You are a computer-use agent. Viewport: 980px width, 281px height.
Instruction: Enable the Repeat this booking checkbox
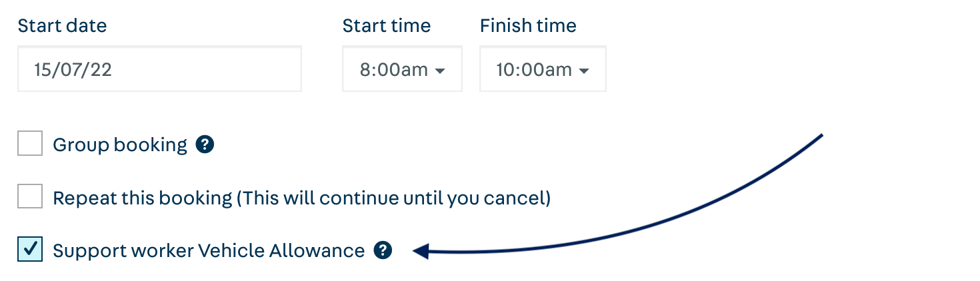tap(30, 197)
